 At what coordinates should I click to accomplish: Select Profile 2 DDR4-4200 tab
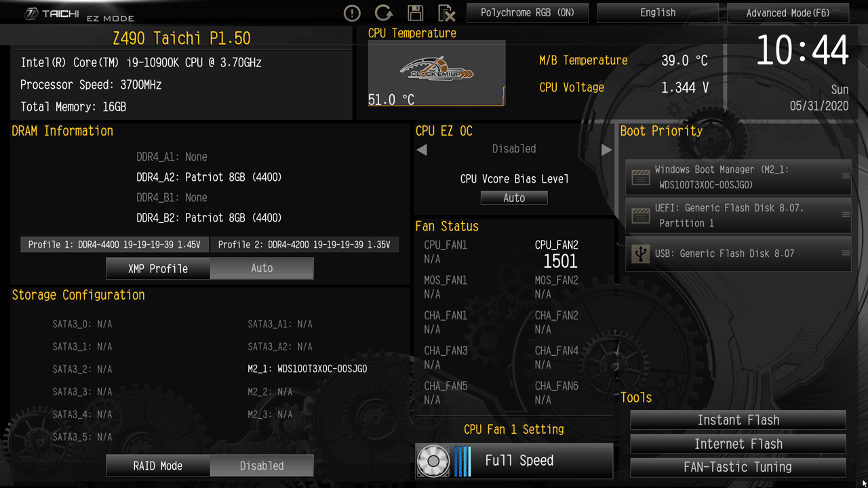coord(304,245)
